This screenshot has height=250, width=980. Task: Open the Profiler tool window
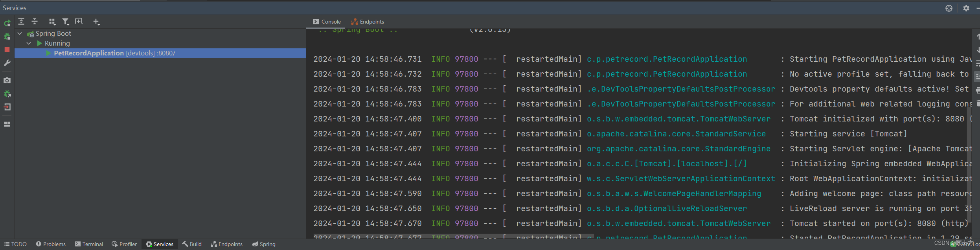click(x=124, y=244)
